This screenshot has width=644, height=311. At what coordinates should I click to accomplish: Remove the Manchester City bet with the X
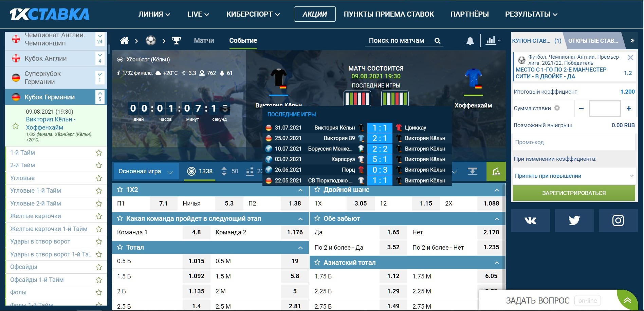point(630,58)
